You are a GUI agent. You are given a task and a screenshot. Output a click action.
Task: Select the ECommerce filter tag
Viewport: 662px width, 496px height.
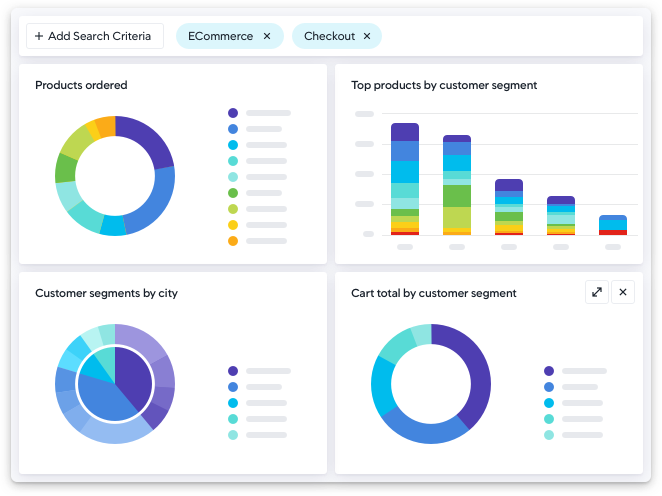230,36
